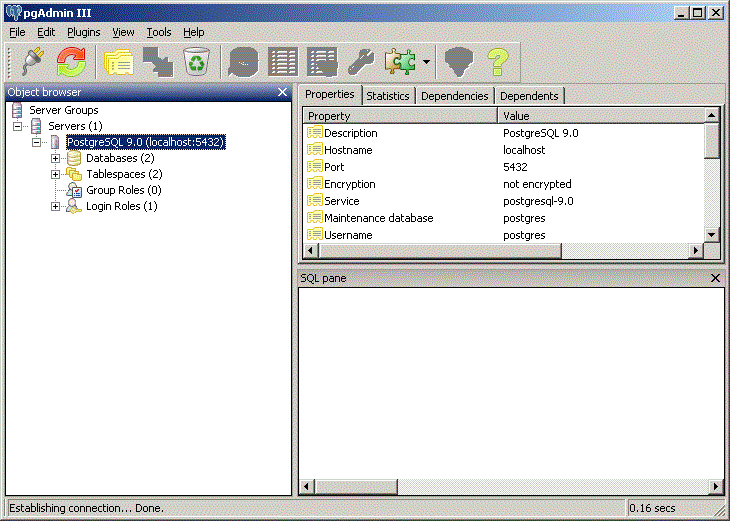The image size is (730, 521).
Task: Open the Plugins menu
Action: [x=84, y=32]
